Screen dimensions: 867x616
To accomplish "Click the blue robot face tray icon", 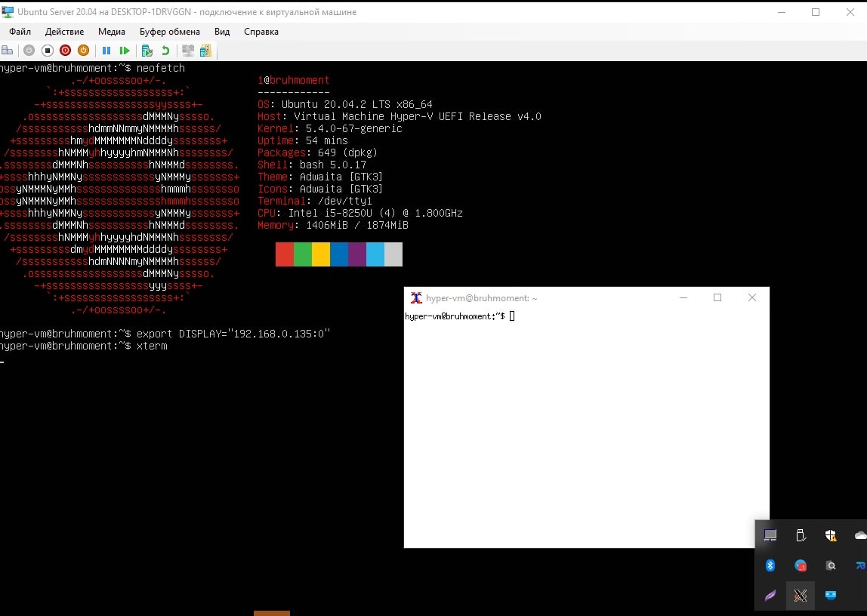I will [x=831, y=595].
